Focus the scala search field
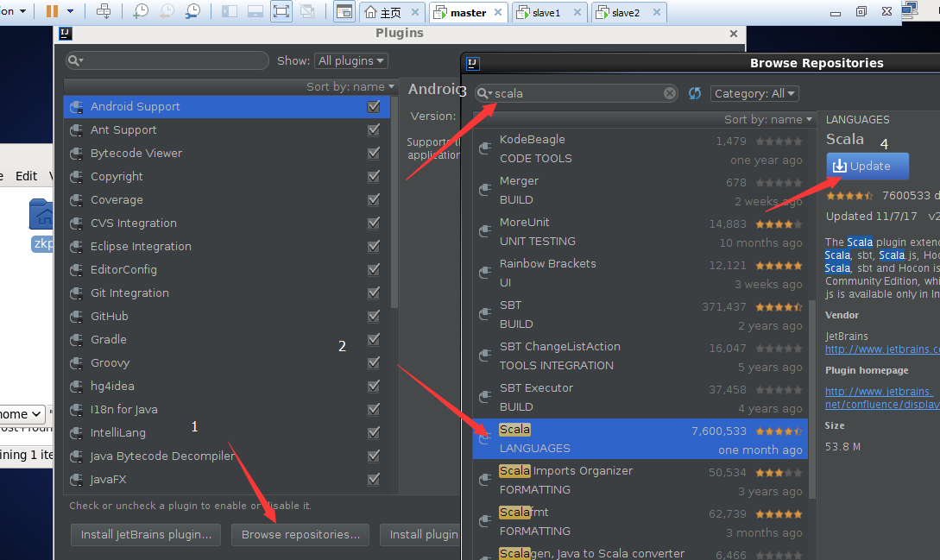The height and width of the screenshot is (560, 940). click(x=576, y=93)
